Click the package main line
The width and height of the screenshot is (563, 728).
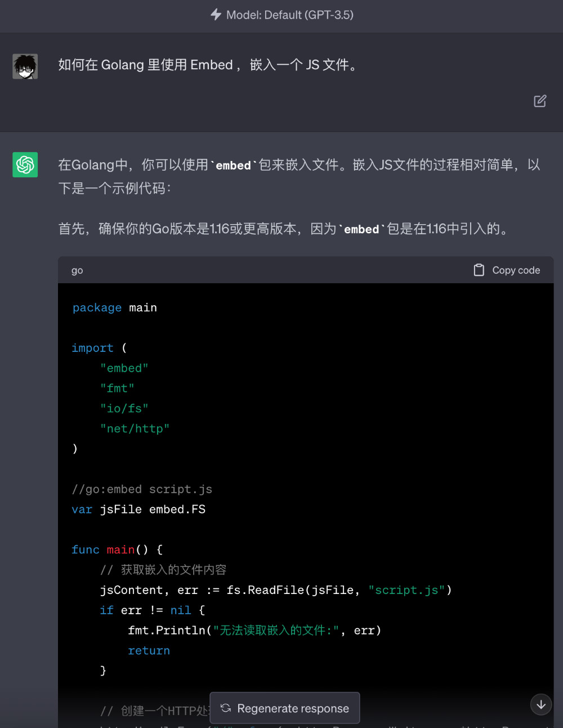click(115, 307)
